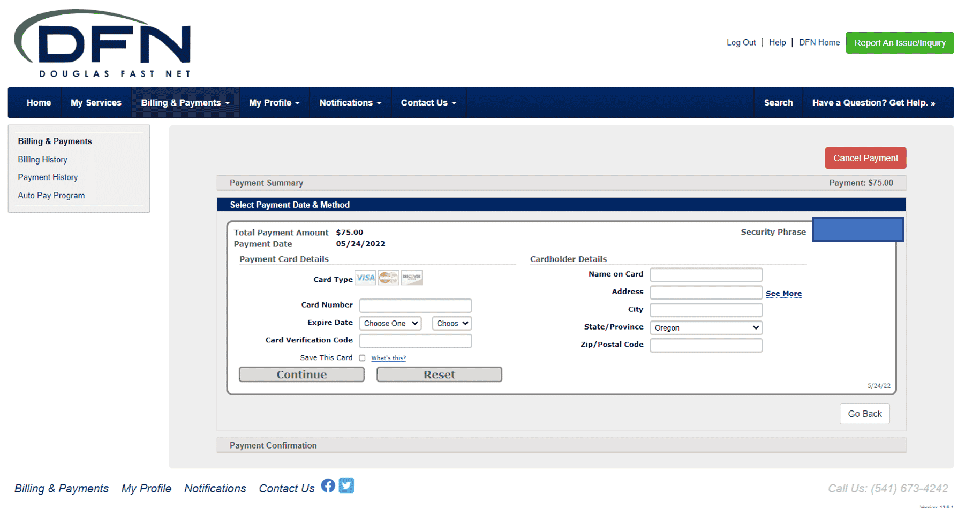Open the Search function in the navigation bar
The height and width of the screenshot is (508, 980).
[x=778, y=102]
